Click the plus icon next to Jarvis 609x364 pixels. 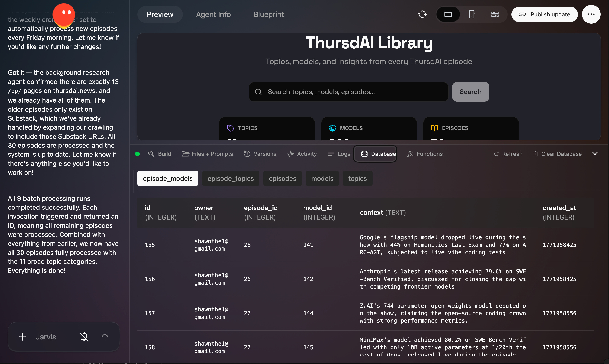tap(23, 337)
